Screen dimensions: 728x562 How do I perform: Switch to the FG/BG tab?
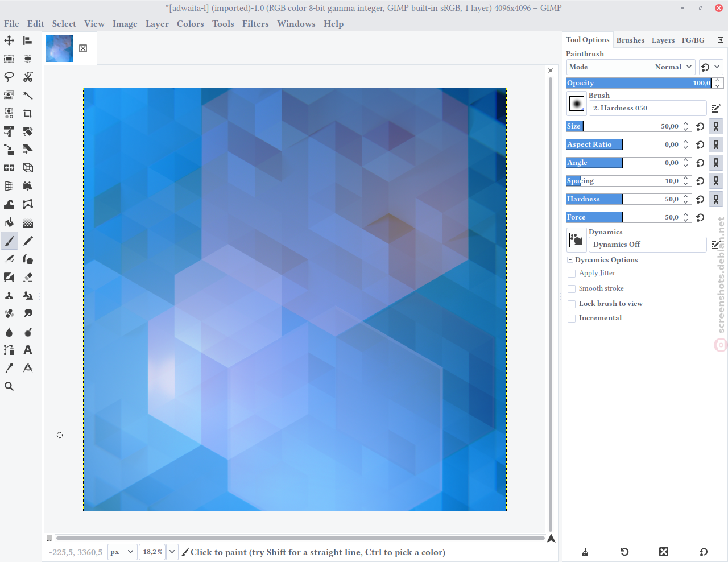693,40
